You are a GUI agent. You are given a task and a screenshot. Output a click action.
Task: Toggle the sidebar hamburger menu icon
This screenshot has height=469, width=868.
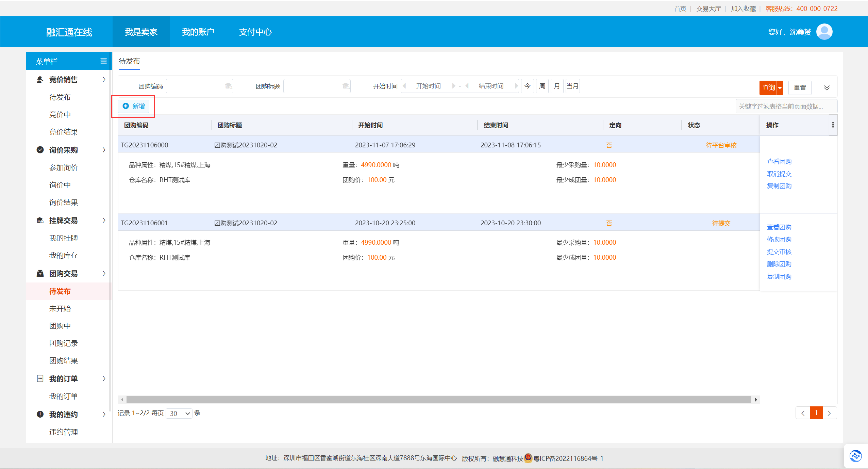pyautogui.click(x=103, y=61)
